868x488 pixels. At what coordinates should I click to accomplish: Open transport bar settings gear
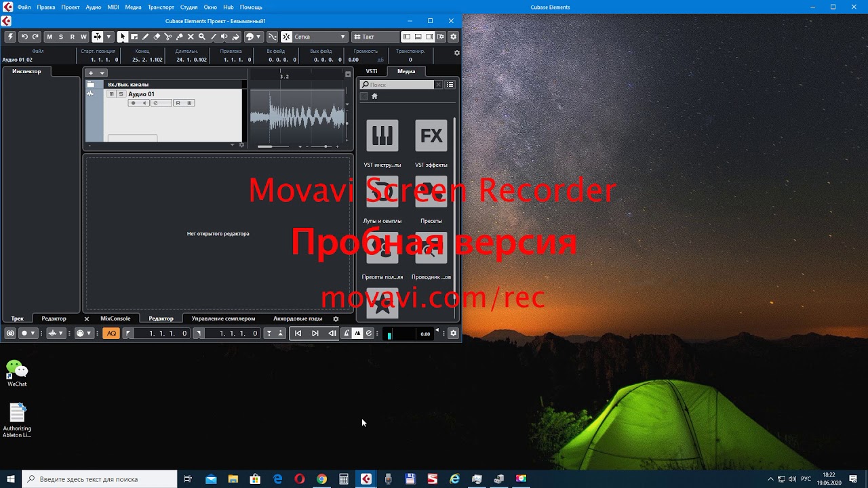pyautogui.click(x=452, y=333)
